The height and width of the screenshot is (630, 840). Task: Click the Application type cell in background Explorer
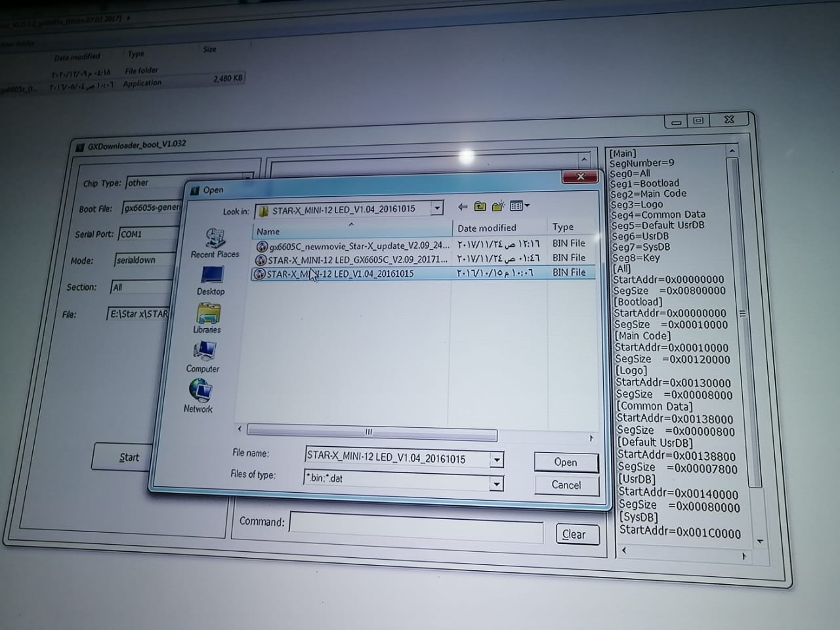[x=142, y=83]
